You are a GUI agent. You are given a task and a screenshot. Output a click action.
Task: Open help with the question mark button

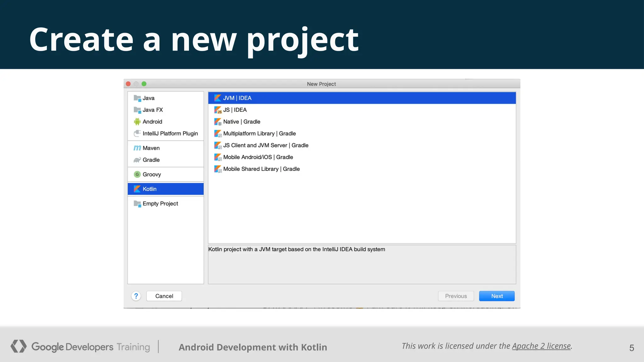[136, 296]
